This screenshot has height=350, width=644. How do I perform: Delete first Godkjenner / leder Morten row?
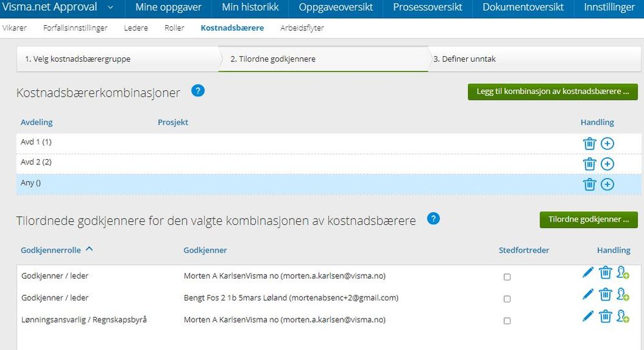(x=605, y=273)
